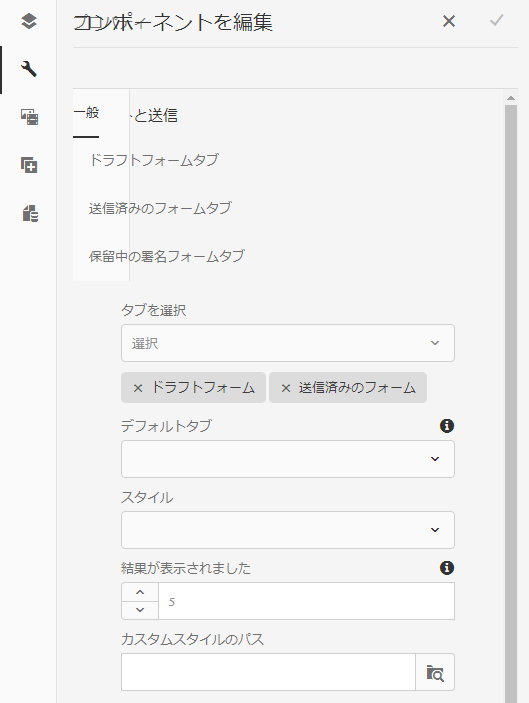
Task: Show info for デフォルトタブ
Action: (x=447, y=425)
